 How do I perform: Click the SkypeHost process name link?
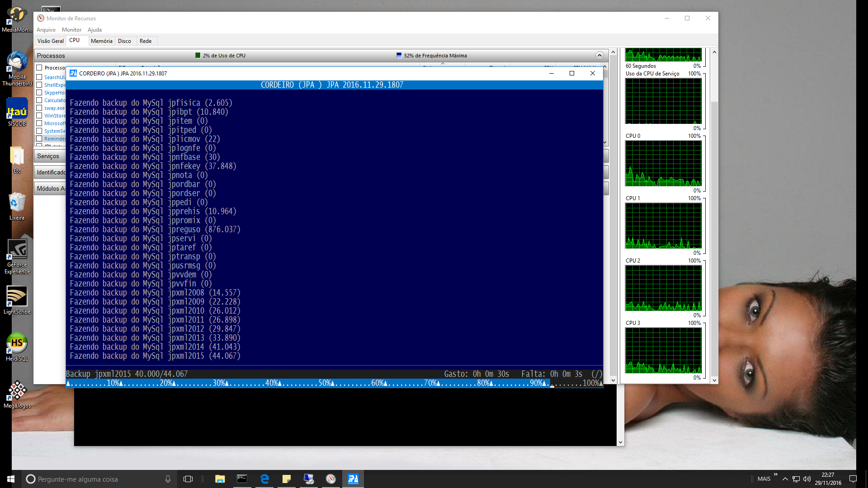[55, 93]
